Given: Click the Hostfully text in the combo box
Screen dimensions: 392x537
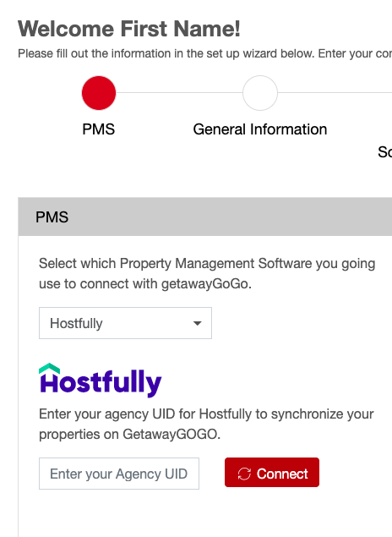Looking at the screenshot, I should click(x=76, y=323).
